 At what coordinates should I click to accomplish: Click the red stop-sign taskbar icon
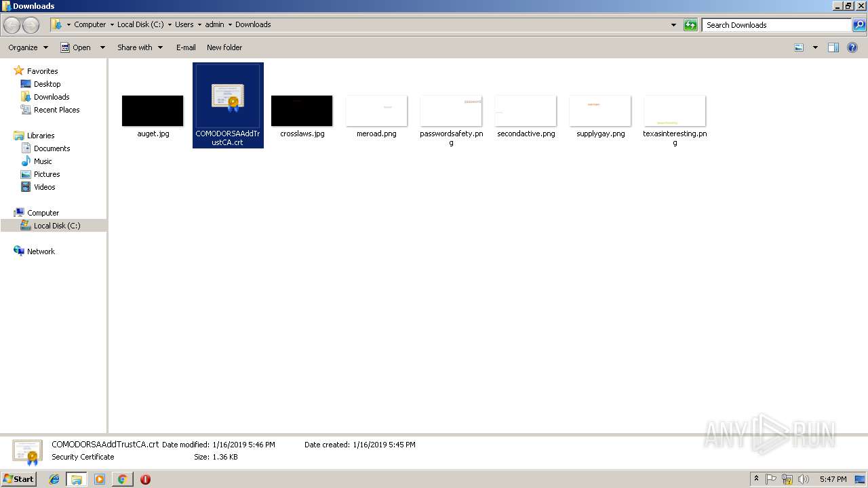click(x=145, y=479)
